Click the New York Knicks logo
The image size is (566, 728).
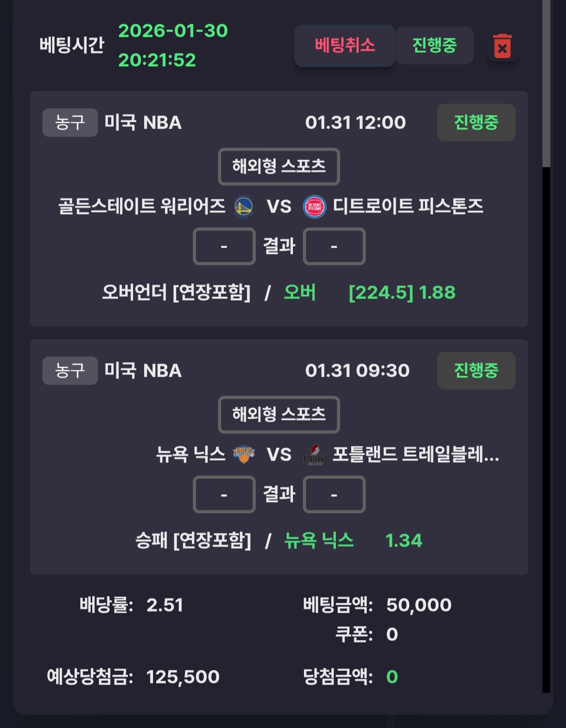(244, 454)
